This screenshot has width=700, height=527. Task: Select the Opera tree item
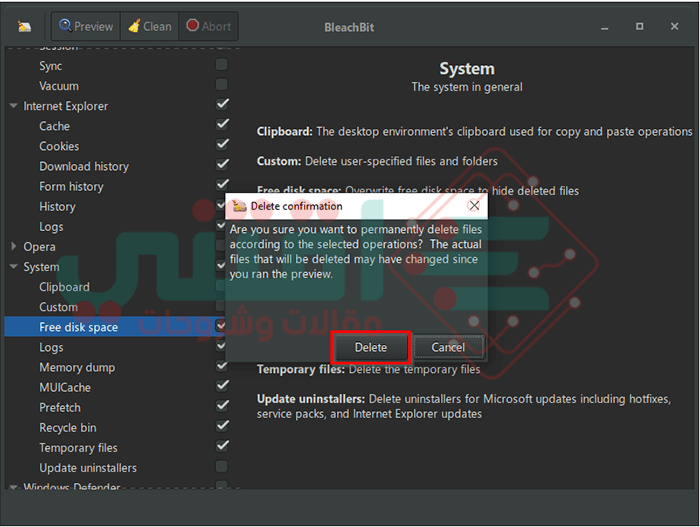[x=39, y=247]
